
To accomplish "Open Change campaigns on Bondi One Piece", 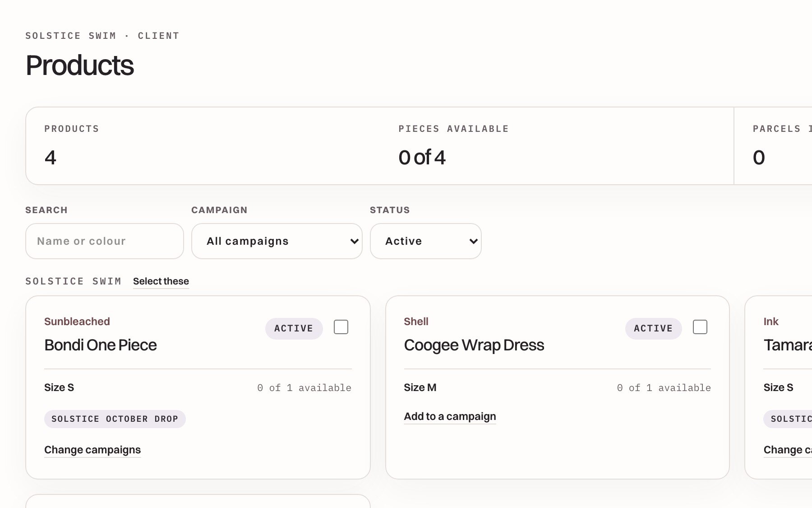I will tap(92, 450).
